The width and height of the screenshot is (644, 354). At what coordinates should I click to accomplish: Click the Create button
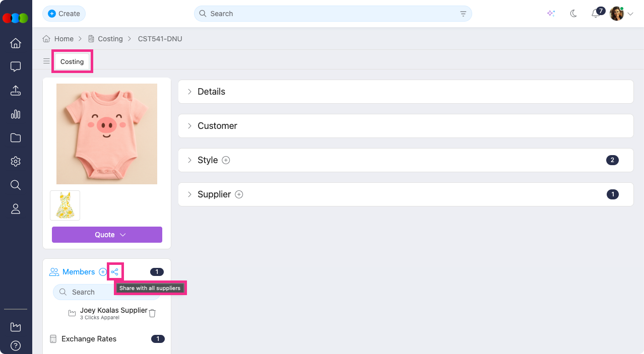[x=64, y=14]
